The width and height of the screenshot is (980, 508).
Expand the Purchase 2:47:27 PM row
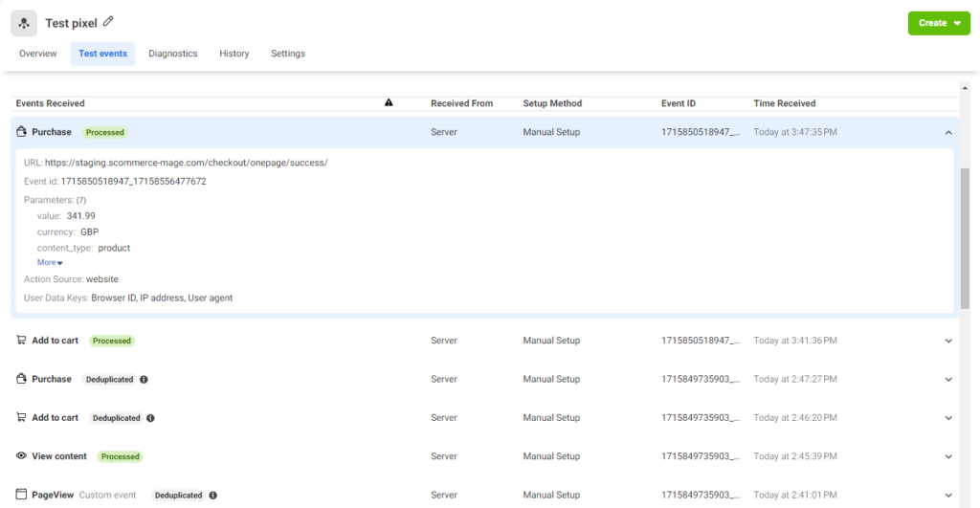[948, 379]
